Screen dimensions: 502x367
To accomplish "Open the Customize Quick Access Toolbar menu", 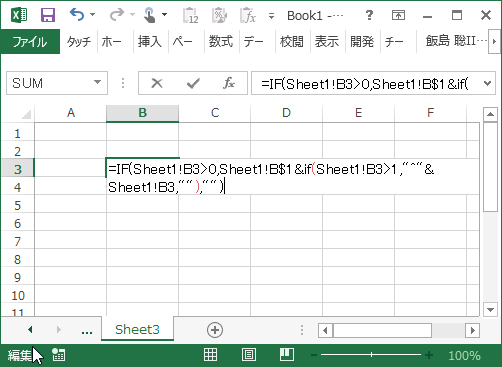I will point(271,16).
